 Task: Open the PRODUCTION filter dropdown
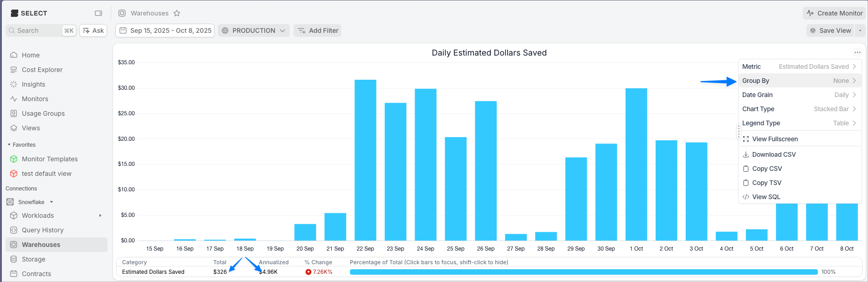pos(253,31)
